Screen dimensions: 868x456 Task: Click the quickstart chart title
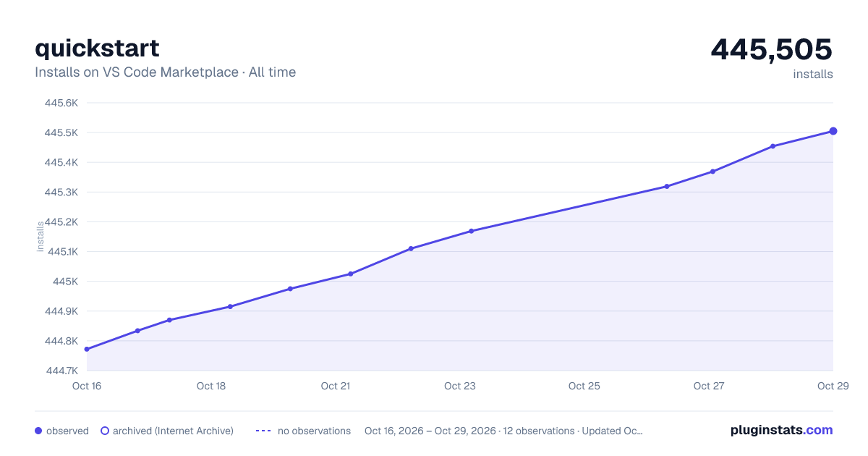tap(97, 48)
